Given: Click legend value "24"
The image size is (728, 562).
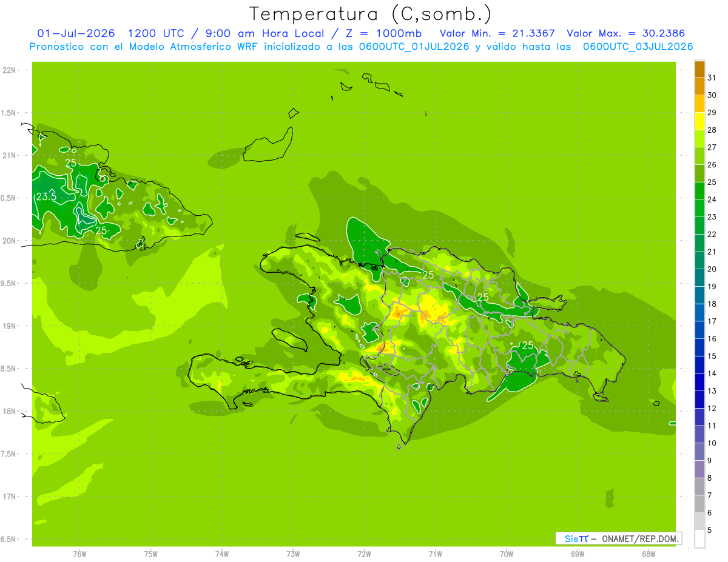Looking at the screenshot, I should click(x=712, y=199).
